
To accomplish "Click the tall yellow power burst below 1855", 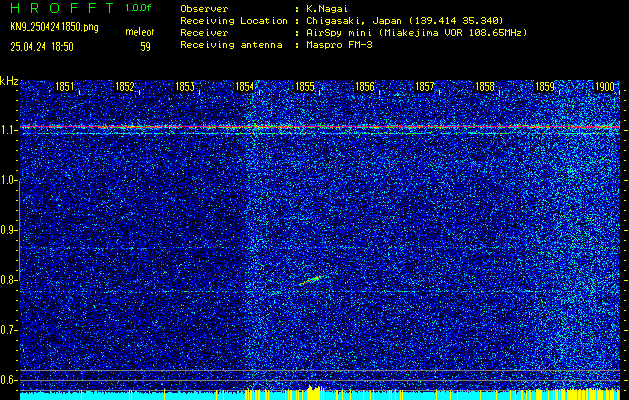I will 314,392.
